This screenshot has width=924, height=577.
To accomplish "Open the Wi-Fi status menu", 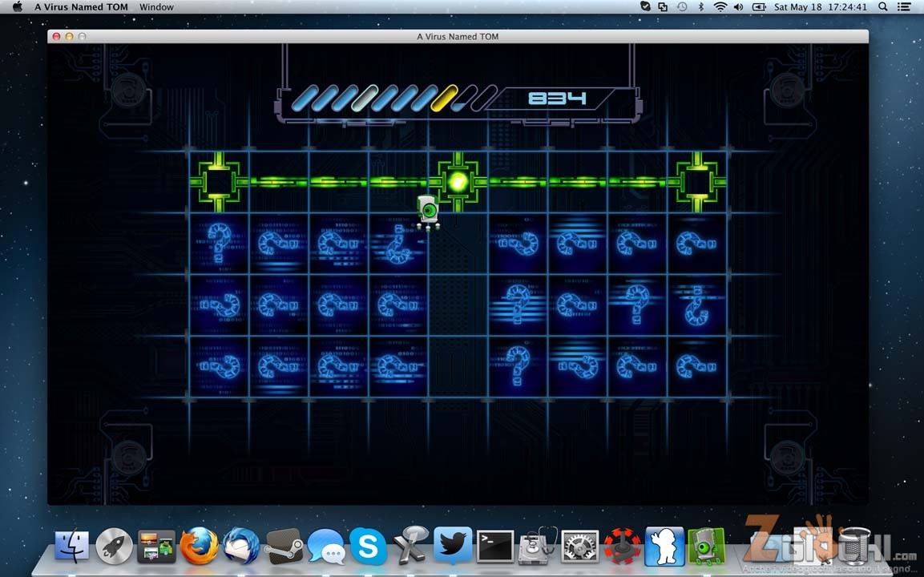I will click(720, 7).
